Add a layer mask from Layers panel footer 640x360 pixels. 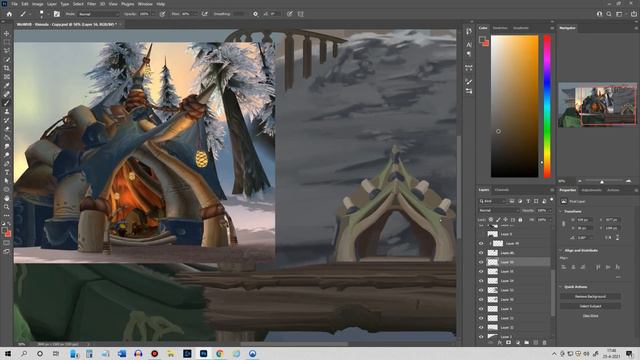pos(509,342)
